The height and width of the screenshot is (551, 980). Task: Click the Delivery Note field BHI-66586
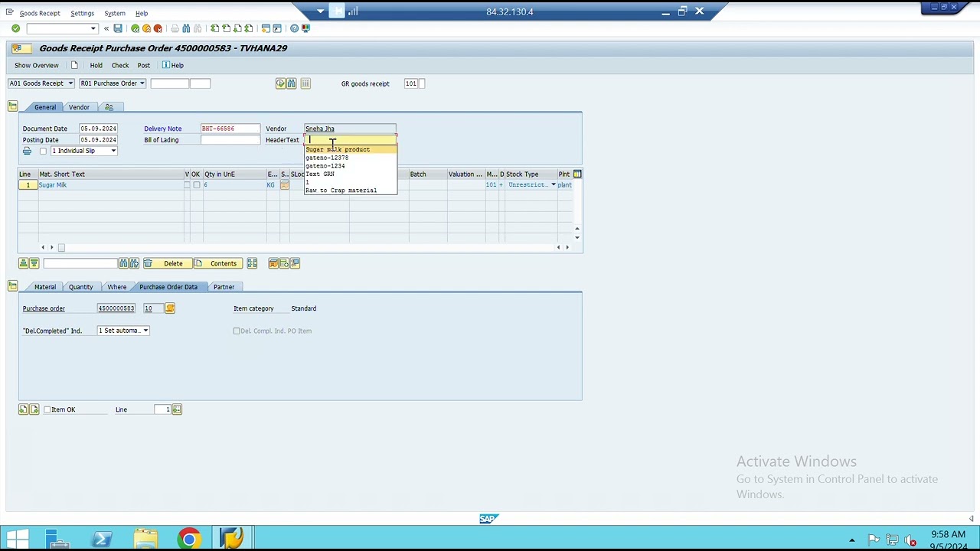pos(230,129)
